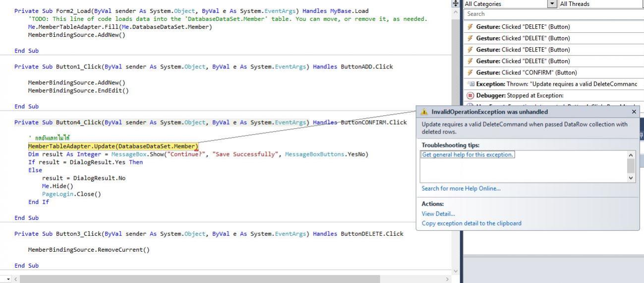Click the warning icon in exception popup
644x283 pixels.
tap(424, 112)
